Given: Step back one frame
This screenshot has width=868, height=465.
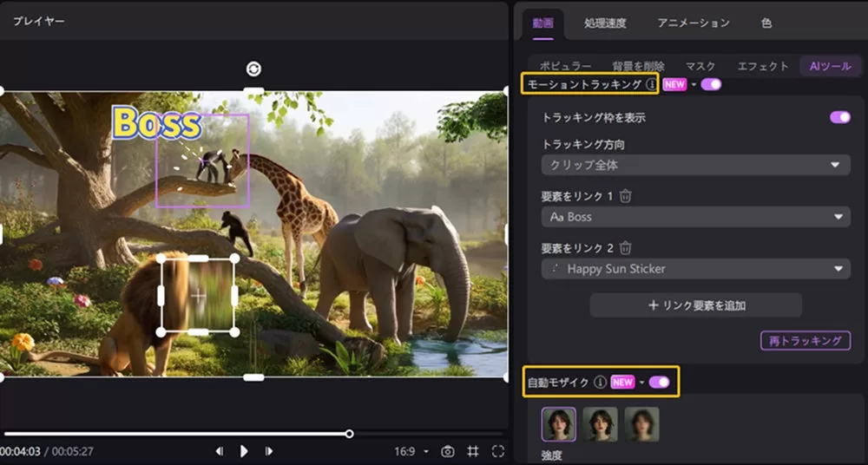Looking at the screenshot, I should coord(220,451).
